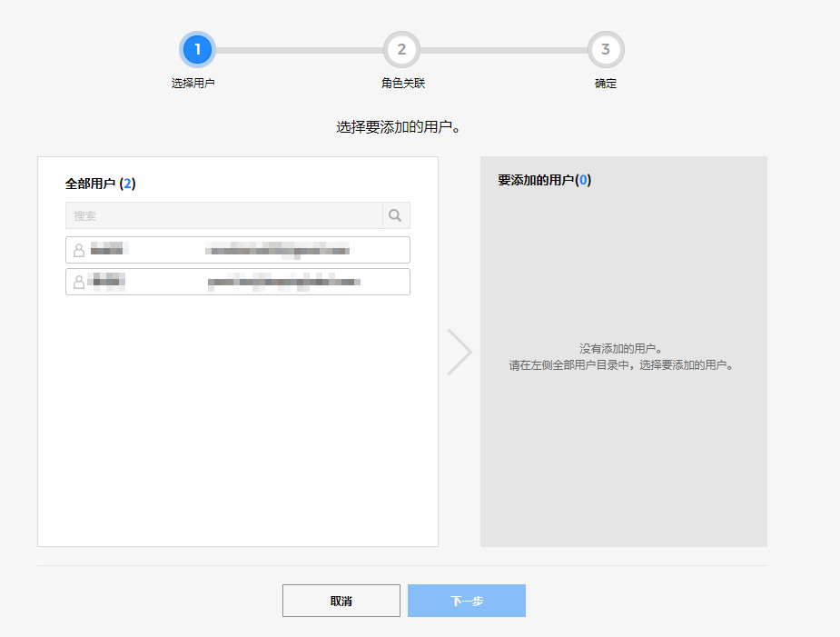
Task: Click the person icon of second user
Action: 79,282
